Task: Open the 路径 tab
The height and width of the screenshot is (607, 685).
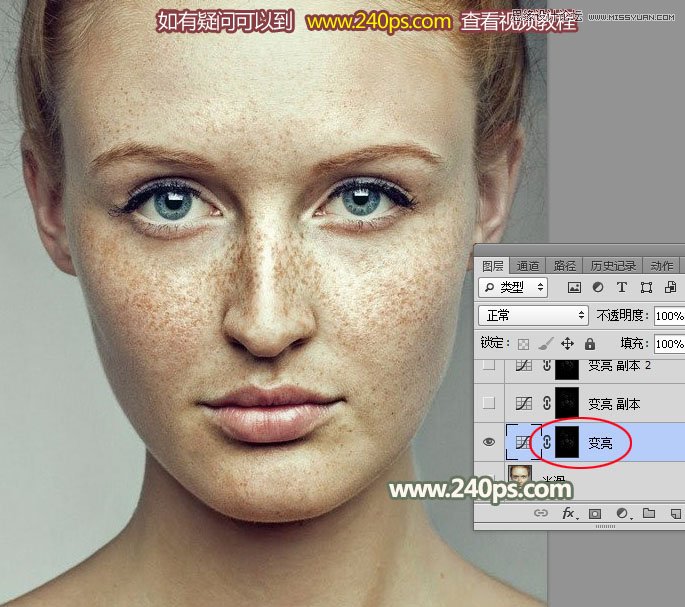Action: [564, 266]
